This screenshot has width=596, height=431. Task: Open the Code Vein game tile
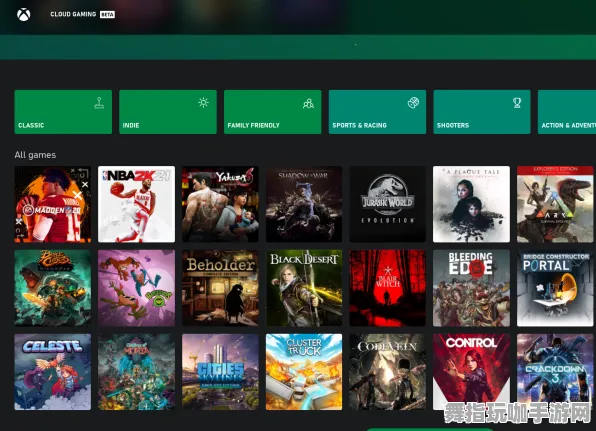tap(388, 372)
